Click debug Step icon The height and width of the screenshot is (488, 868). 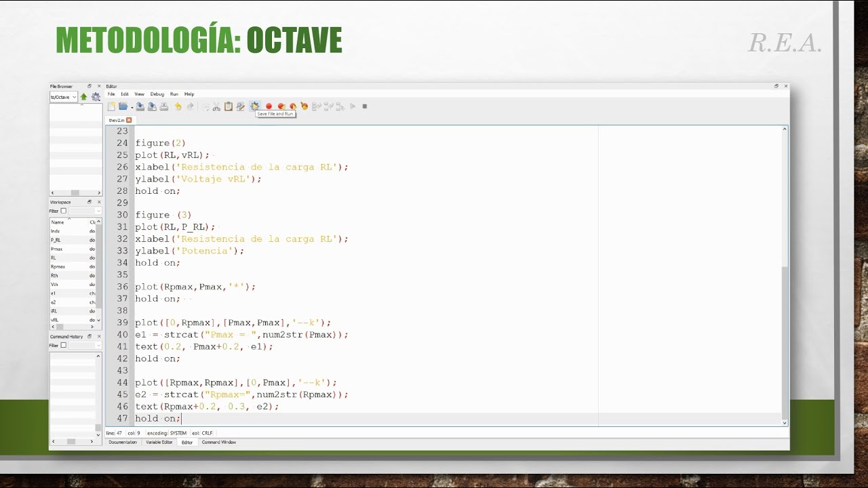[316, 106]
